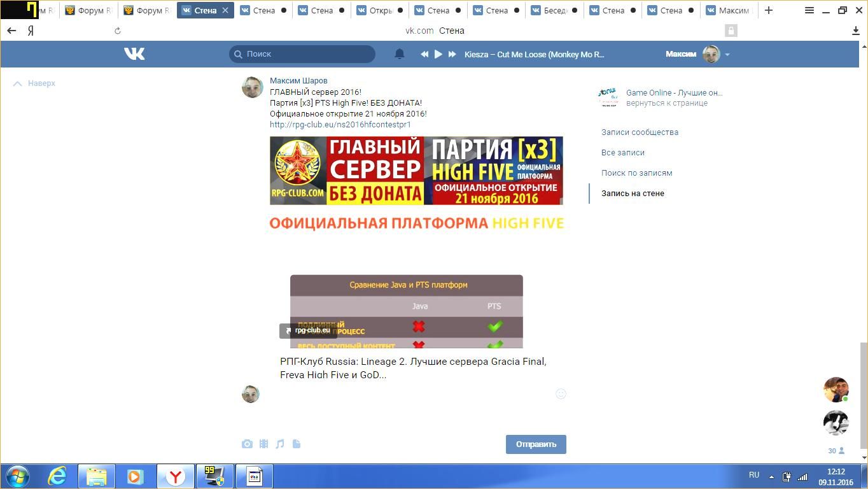Image resolution: width=868 pixels, height=489 pixels.
Task: Attach a document using the file icon
Action: tap(297, 444)
